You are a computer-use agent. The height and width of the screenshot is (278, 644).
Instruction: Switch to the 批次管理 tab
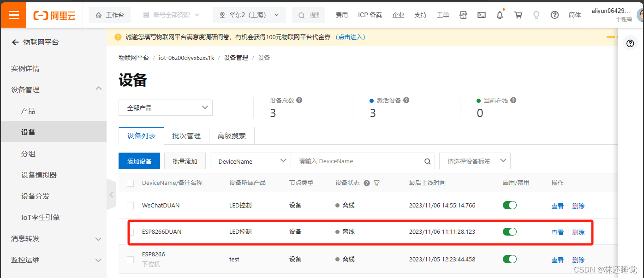[186, 136]
